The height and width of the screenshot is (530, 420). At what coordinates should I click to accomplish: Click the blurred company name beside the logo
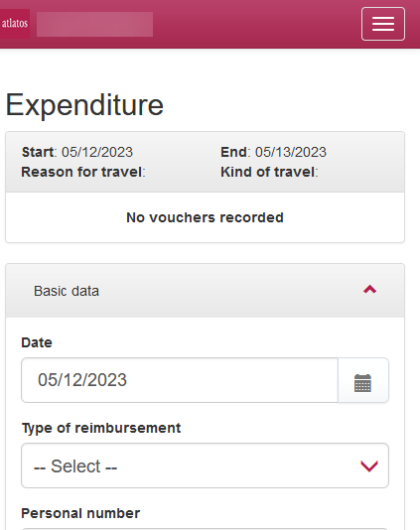pyautogui.click(x=94, y=24)
